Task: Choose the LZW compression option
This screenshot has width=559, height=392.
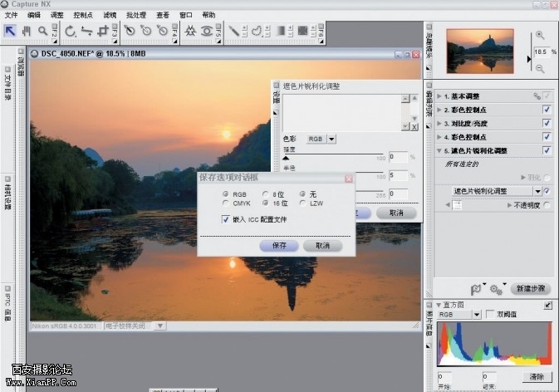Action: click(x=302, y=203)
